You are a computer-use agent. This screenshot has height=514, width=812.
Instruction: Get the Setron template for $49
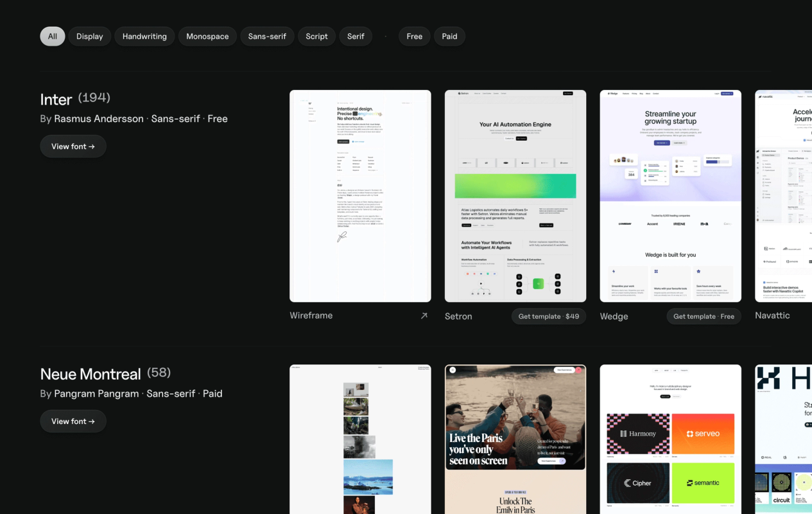coord(549,316)
